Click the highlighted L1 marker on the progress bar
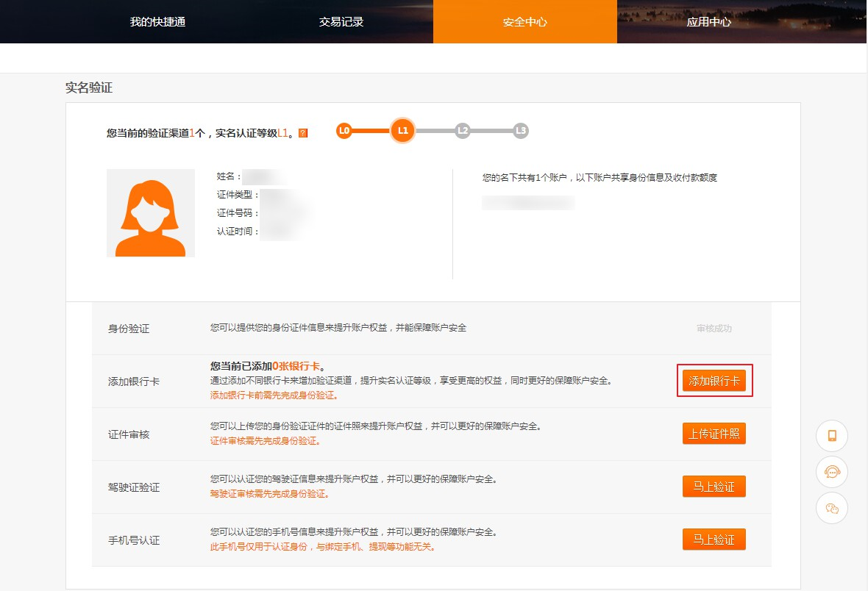The image size is (868, 591). (402, 132)
